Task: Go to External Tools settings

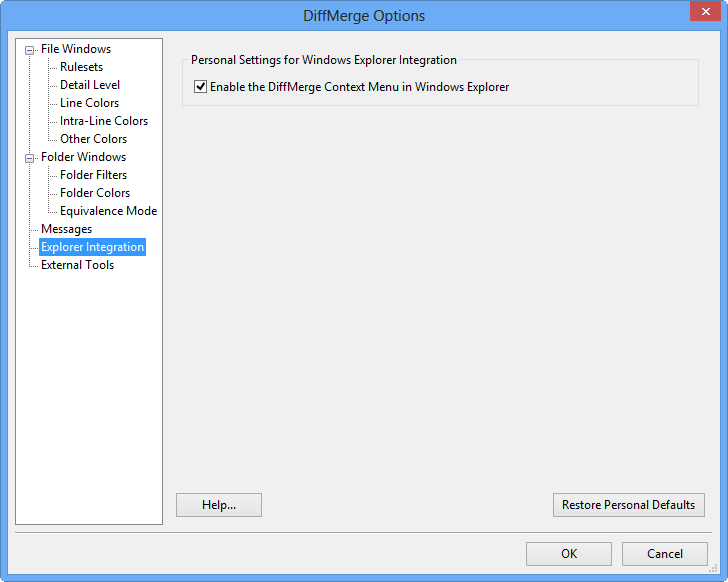Action: (77, 265)
